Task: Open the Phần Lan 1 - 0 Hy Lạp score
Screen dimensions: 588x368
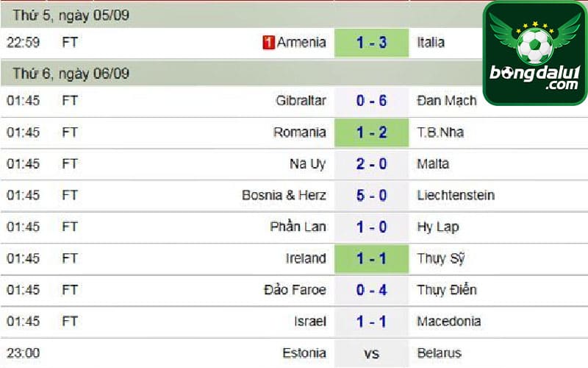Action: [x=371, y=227]
